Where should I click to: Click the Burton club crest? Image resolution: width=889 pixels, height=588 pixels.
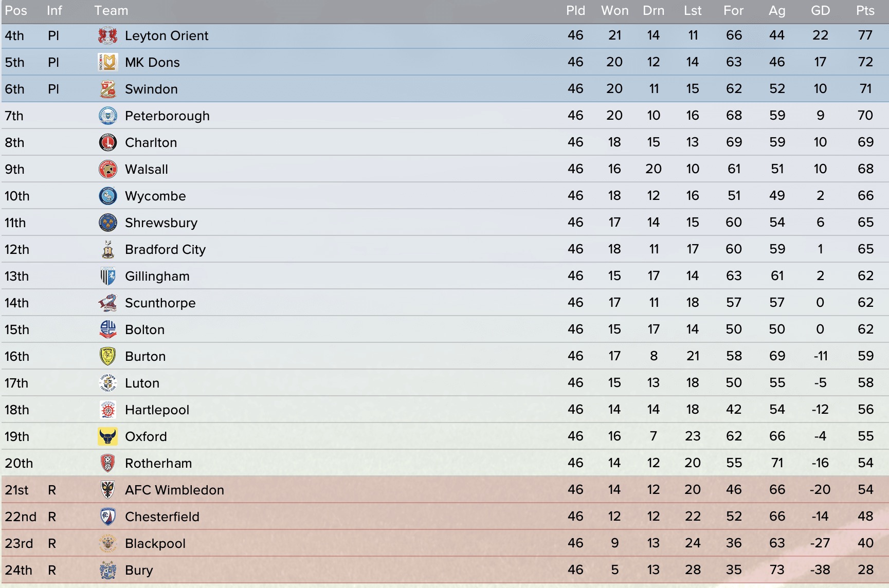tap(108, 356)
